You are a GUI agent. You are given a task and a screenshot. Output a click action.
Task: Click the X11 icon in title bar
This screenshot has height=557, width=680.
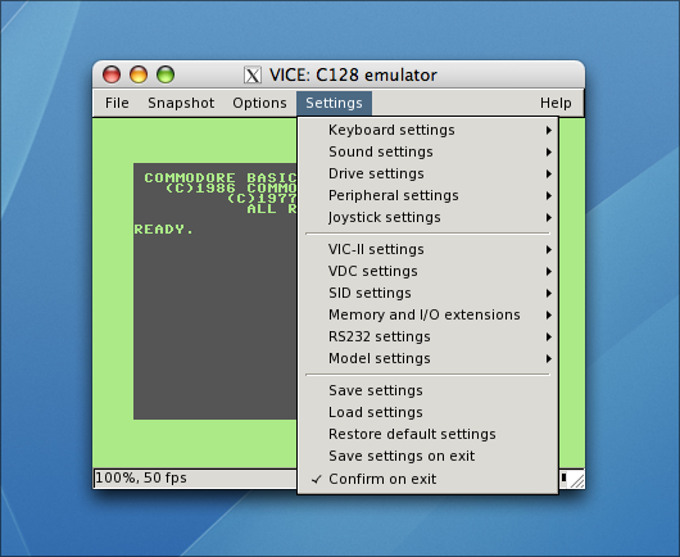(x=252, y=75)
